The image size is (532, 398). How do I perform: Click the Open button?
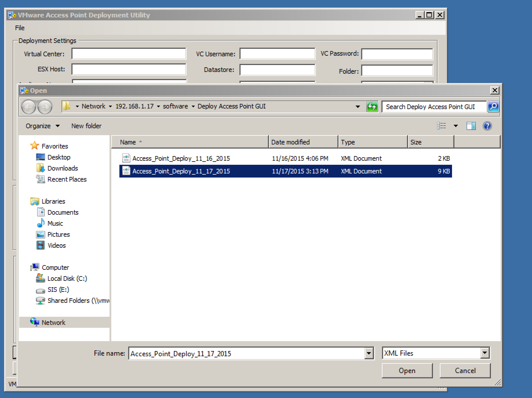pos(407,370)
